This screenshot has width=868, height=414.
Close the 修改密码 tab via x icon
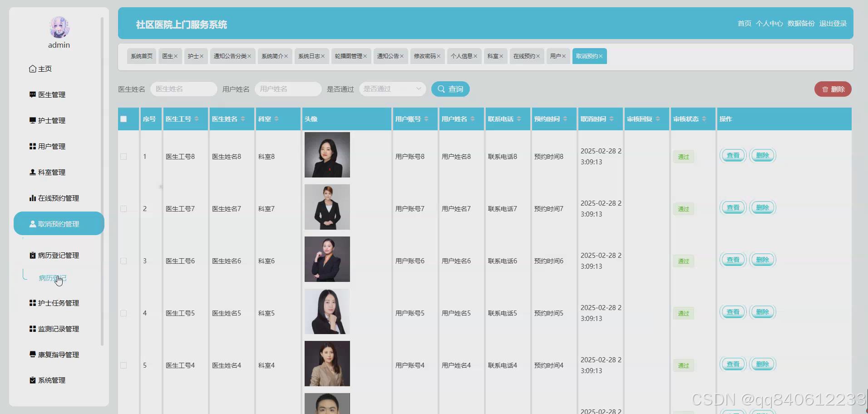[x=439, y=56]
